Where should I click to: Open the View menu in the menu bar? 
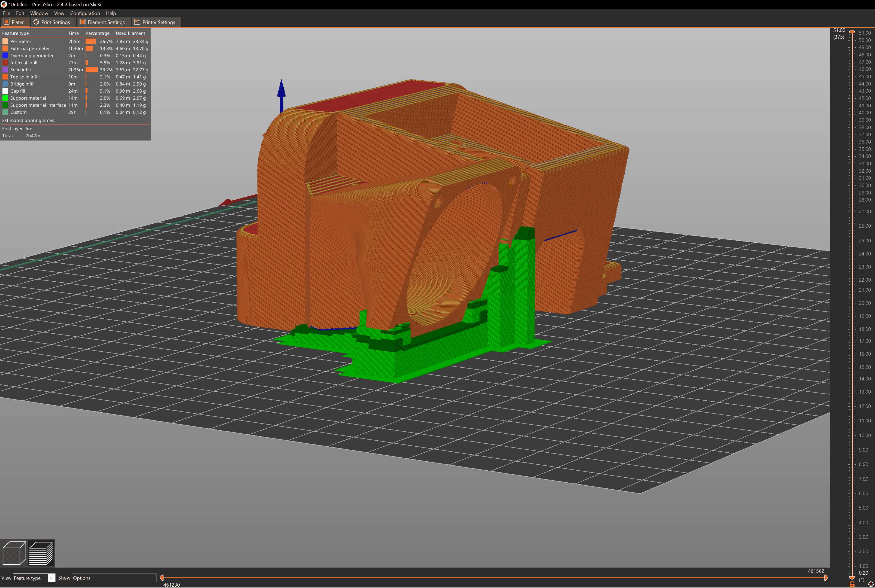[59, 13]
